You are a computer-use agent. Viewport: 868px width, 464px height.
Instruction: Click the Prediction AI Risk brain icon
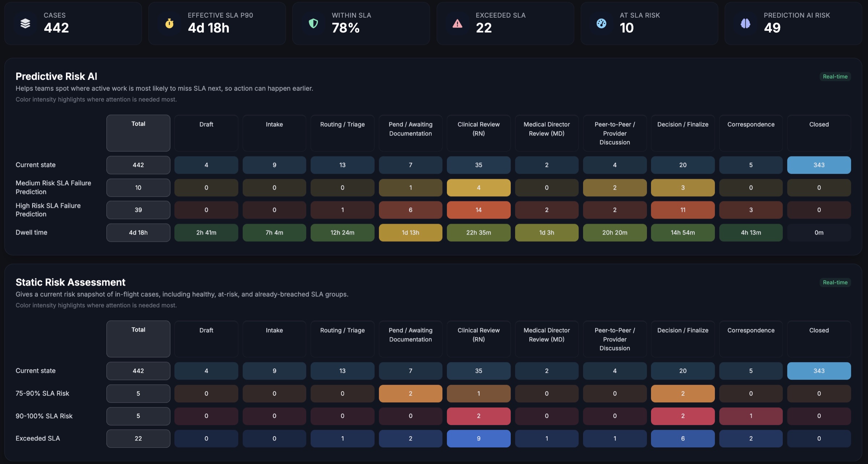[x=745, y=24]
